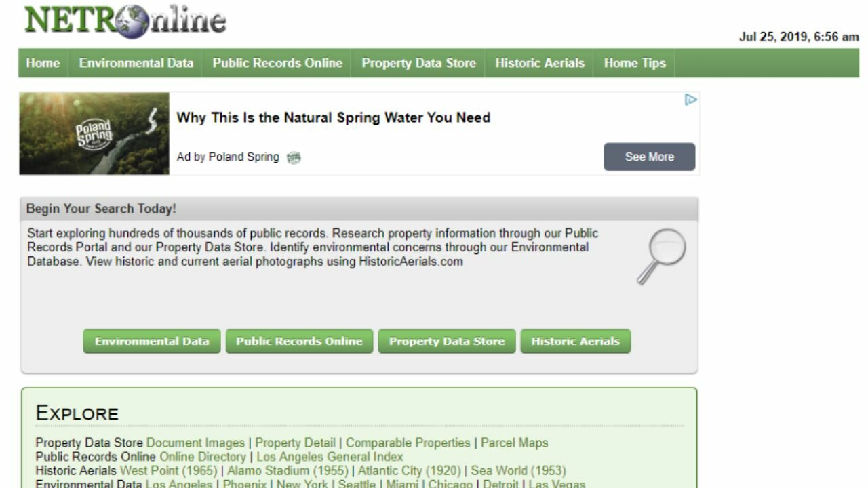Open Environmental Data in navigation bar
868x488 pixels.
[136, 63]
